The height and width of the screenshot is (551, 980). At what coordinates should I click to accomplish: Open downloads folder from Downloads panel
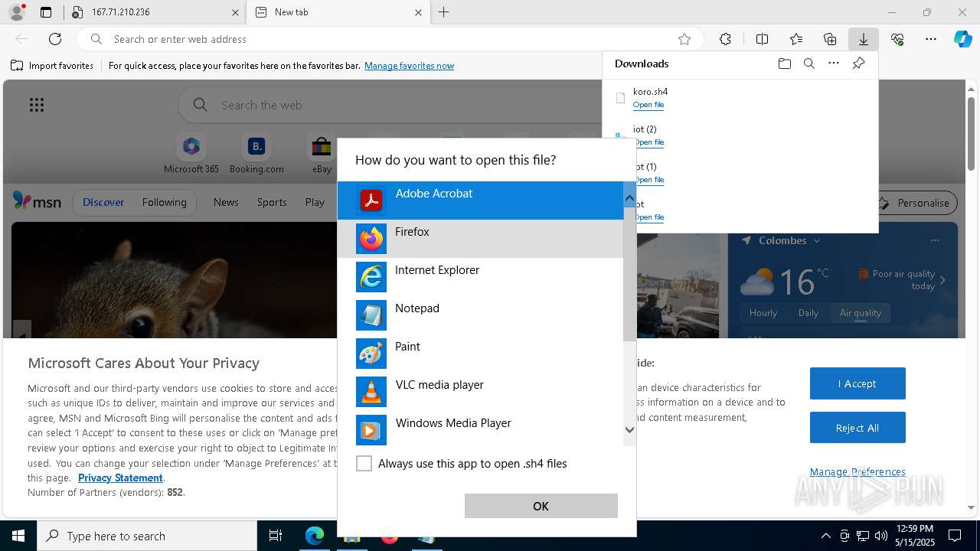(x=784, y=64)
